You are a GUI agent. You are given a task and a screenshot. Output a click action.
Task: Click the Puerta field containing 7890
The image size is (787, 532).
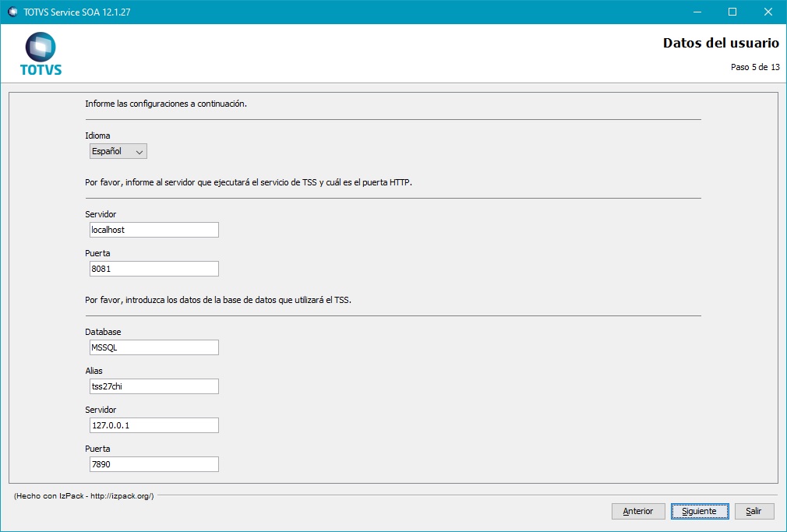tap(154, 464)
